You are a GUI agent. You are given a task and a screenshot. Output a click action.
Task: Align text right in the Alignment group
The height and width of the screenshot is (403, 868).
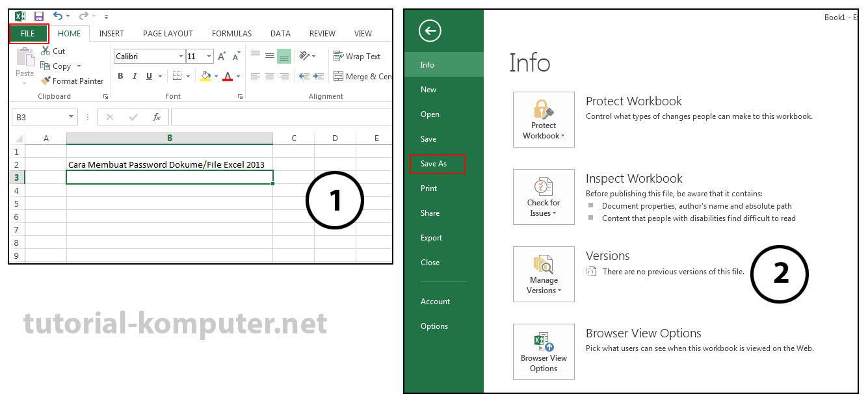tap(284, 76)
